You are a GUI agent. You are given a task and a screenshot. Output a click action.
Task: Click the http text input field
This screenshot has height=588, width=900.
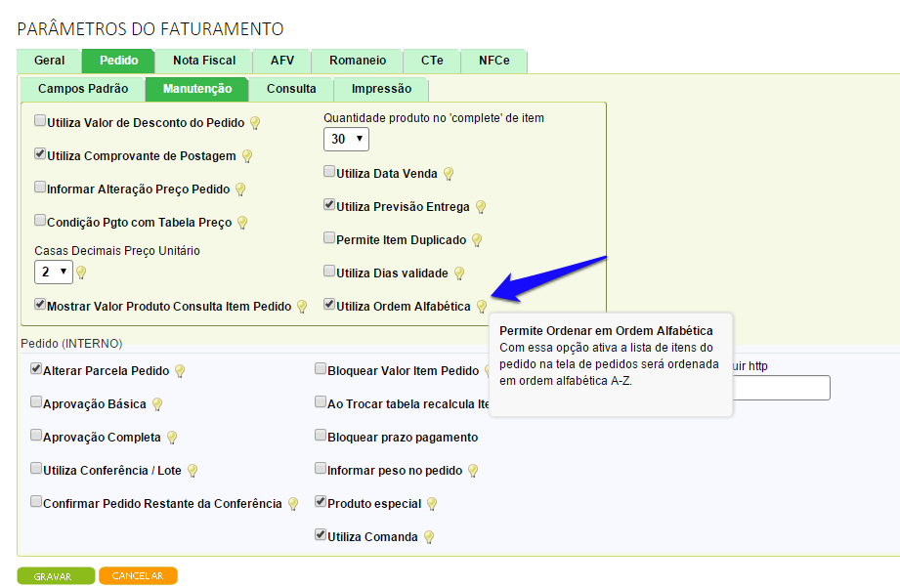point(782,388)
